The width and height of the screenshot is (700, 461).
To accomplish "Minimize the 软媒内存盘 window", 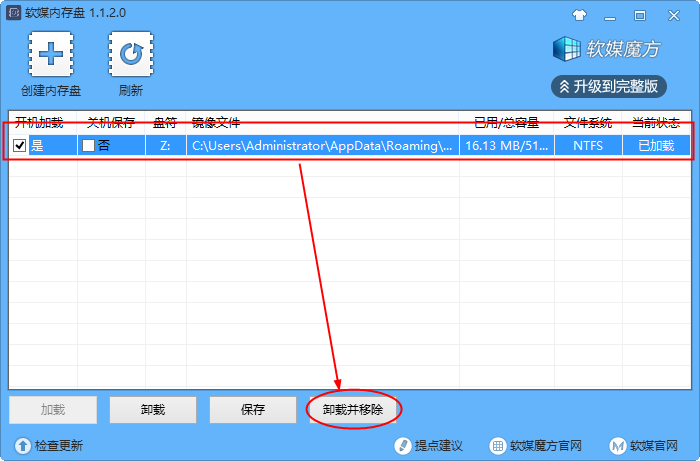I will click(610, 16).
